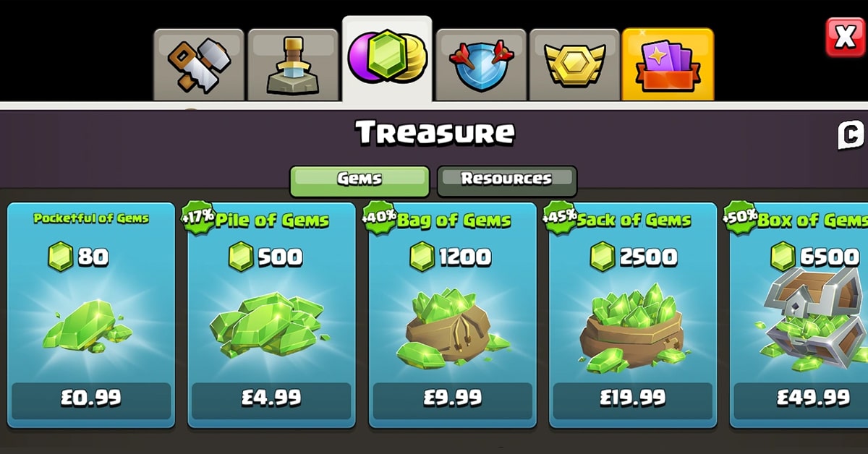Open the gold winged badge tab
The image size is (868, 454).
click(x=575, y=65)
